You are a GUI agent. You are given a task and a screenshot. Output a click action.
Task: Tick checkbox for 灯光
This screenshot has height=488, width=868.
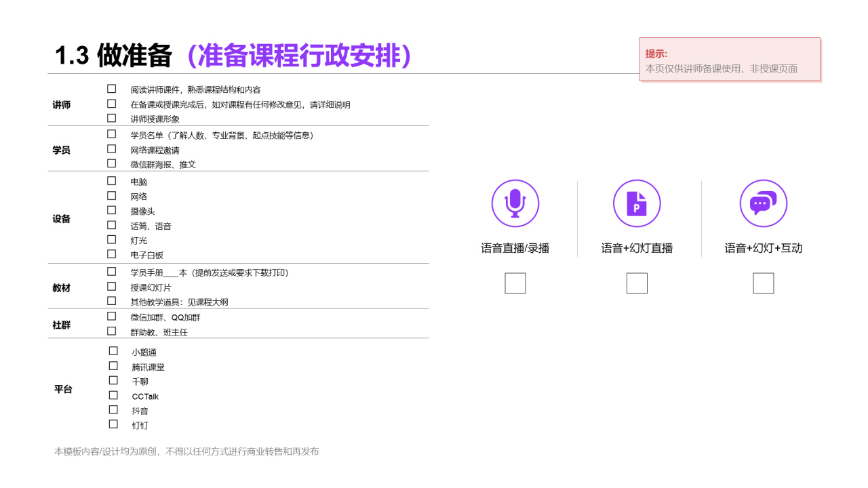[112, 239]
